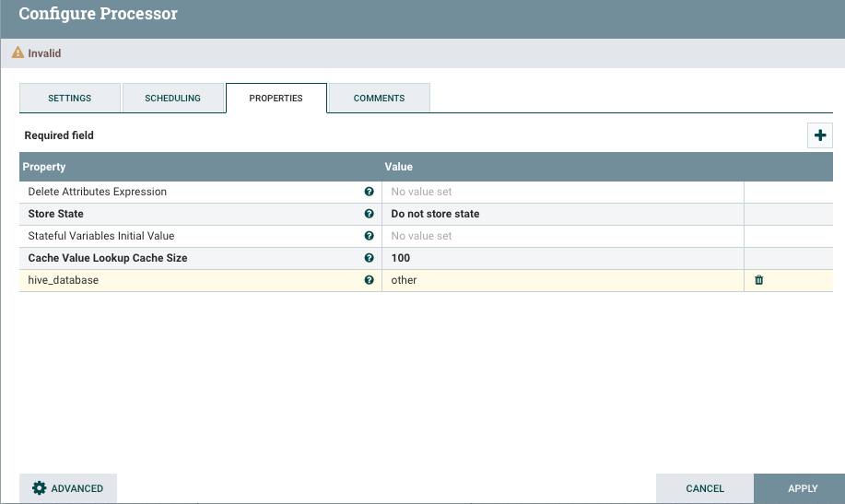The image size is (845, 504).
Task: Open the Scheduling tab
Action: click(x=172, y=99)
